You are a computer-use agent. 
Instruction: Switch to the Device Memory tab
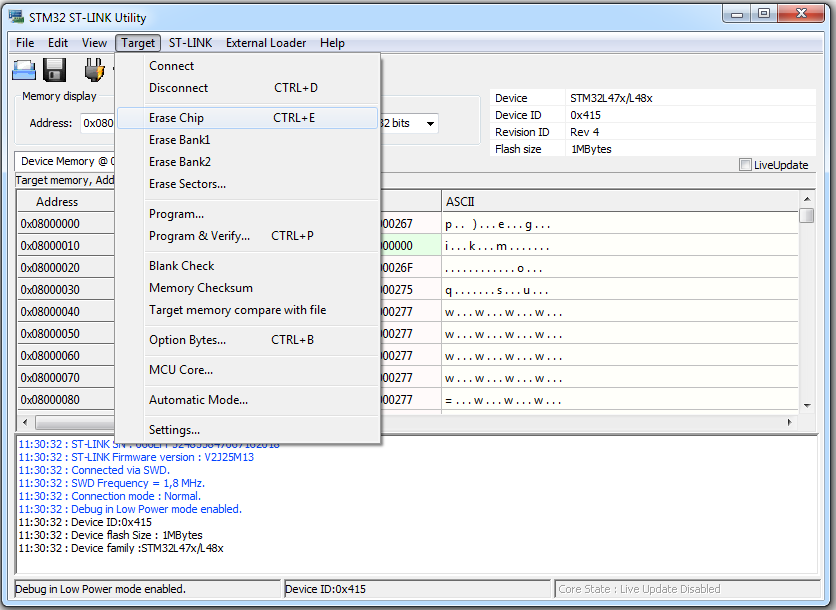(x=65, y=161)
